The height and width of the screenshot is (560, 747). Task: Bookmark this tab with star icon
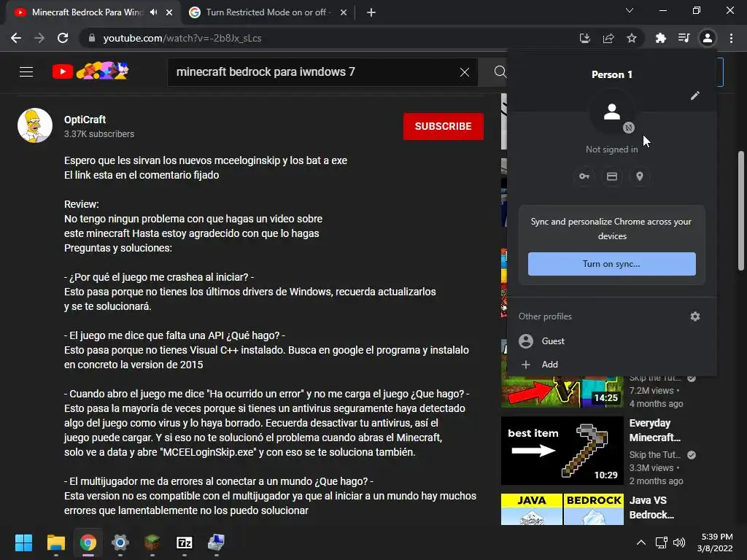pos(632,38)
